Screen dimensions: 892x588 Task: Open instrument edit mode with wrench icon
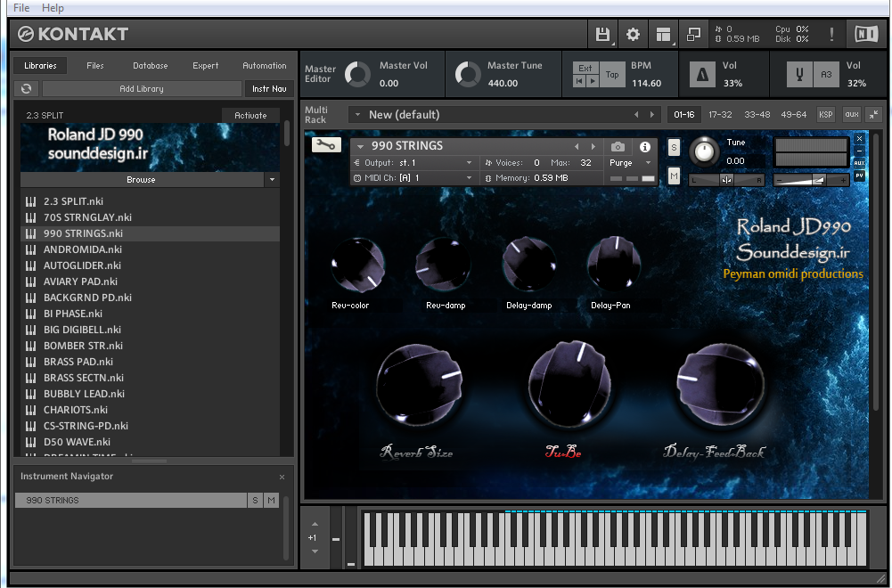point(326,145)
